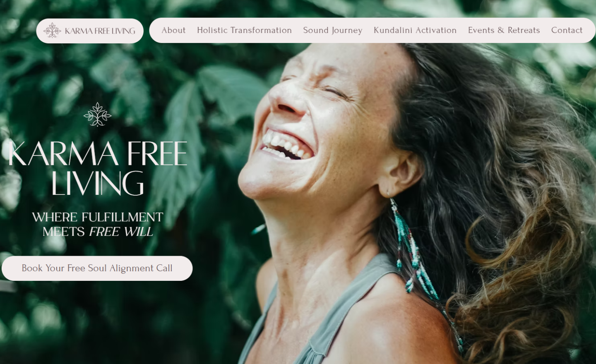Click the Karma Free Living header wordmark
Image resolution: width=596 pixels, height=364 pixels.
(100, 31)
